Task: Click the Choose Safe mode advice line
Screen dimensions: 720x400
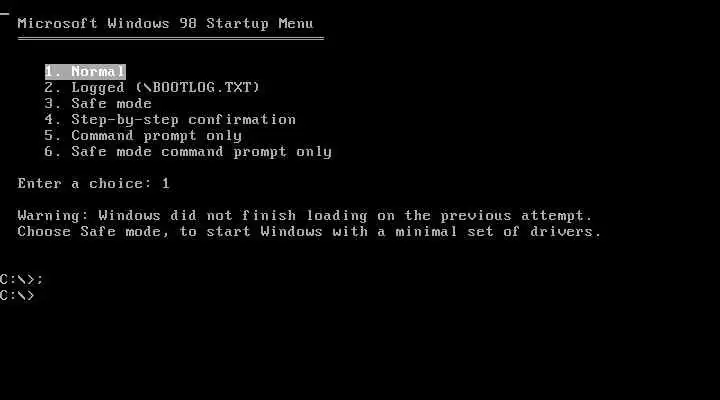Action: pos(309,231)
